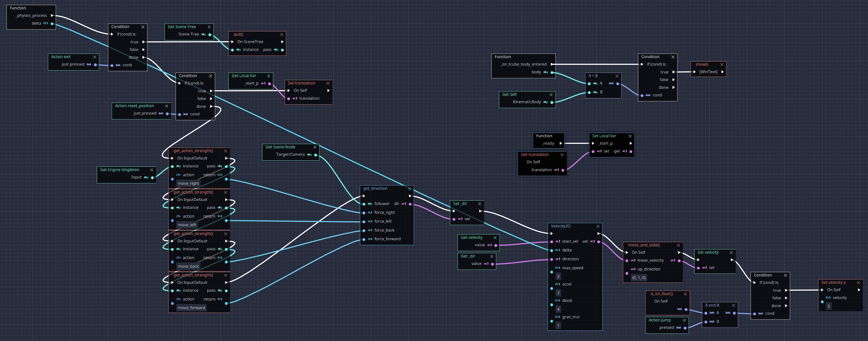Close the Action jump node
Screen dimensions: 868x341
684,320
